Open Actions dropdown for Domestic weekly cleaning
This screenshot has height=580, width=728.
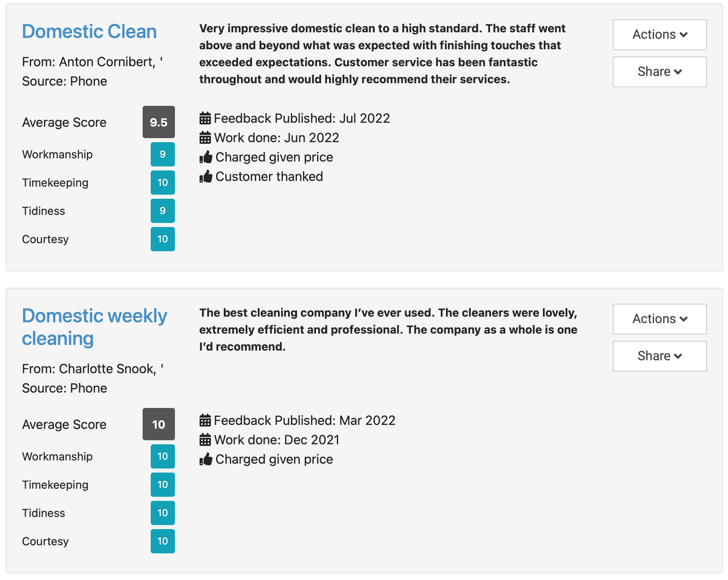[x=659, y=319]
